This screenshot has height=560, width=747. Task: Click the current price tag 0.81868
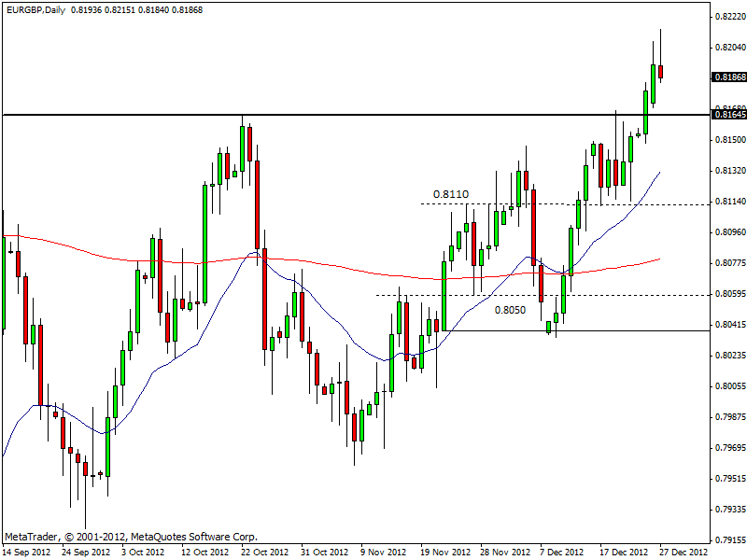tap(728, 77)
